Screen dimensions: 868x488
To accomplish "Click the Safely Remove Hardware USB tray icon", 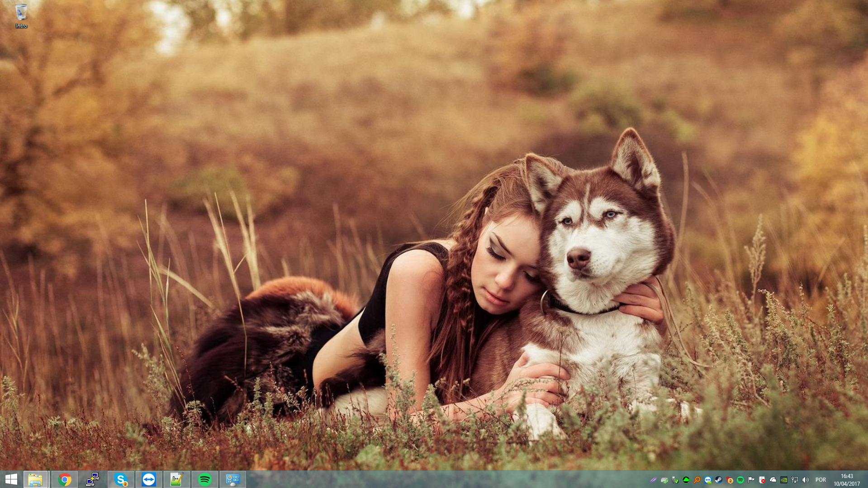I will [x=675, y=480].
